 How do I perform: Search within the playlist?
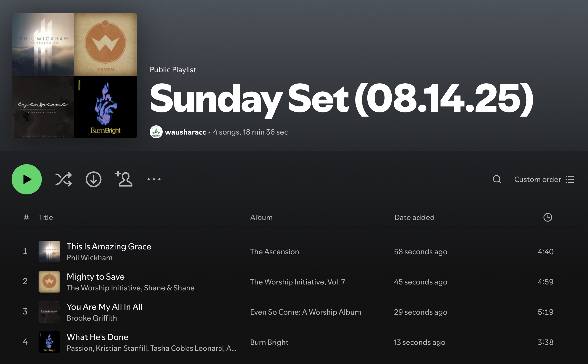click(x=497, y=179)
